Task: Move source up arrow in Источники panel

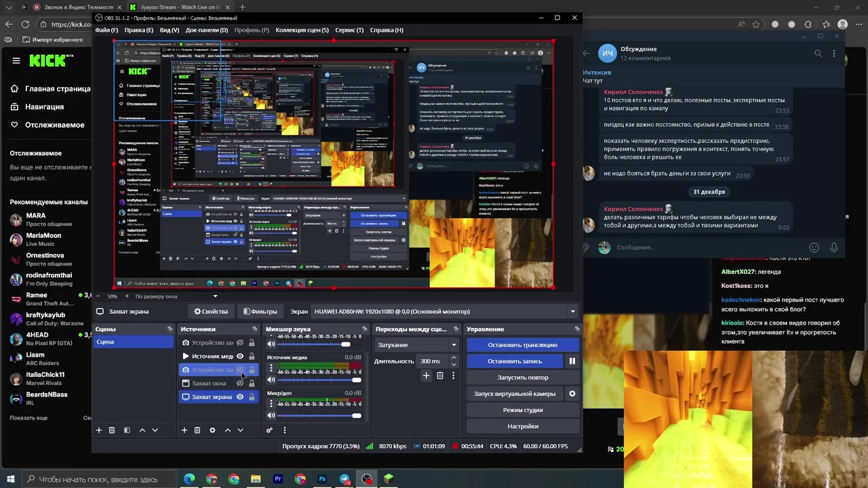Action: [x=227, y=430]
